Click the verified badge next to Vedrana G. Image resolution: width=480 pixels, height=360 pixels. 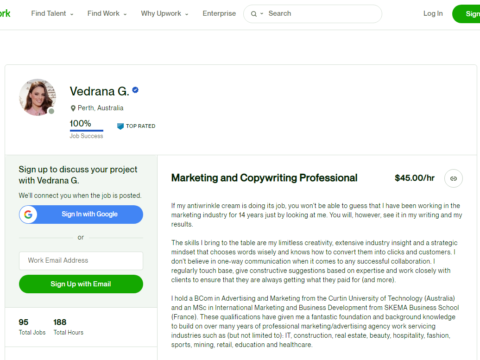coord(135,90)
